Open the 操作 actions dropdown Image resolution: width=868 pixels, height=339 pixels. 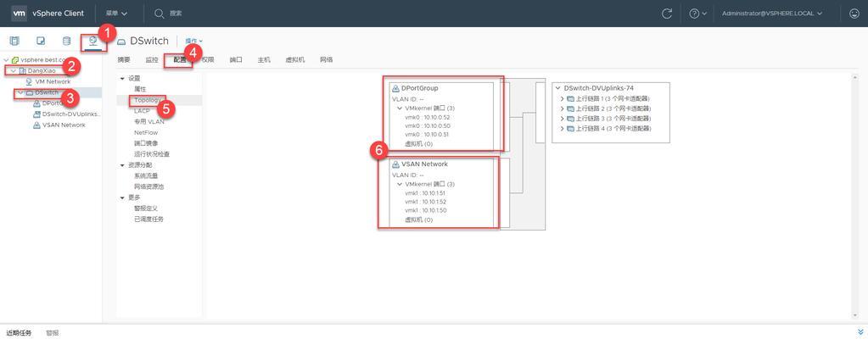193,41
